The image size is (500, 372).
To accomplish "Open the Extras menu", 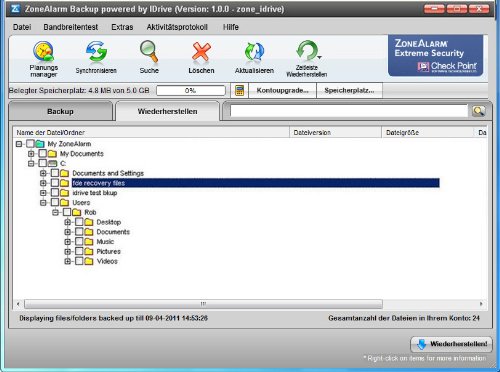I will point(122,27).
